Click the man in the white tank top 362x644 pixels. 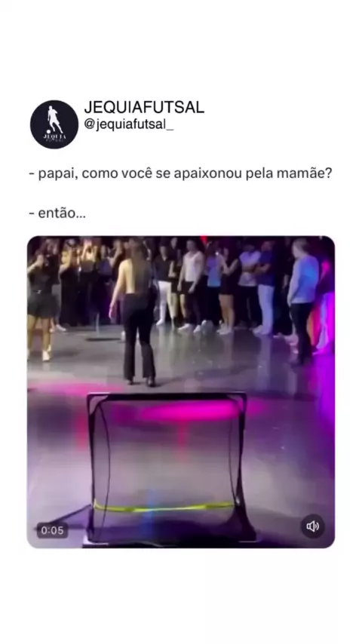point(192,284)
